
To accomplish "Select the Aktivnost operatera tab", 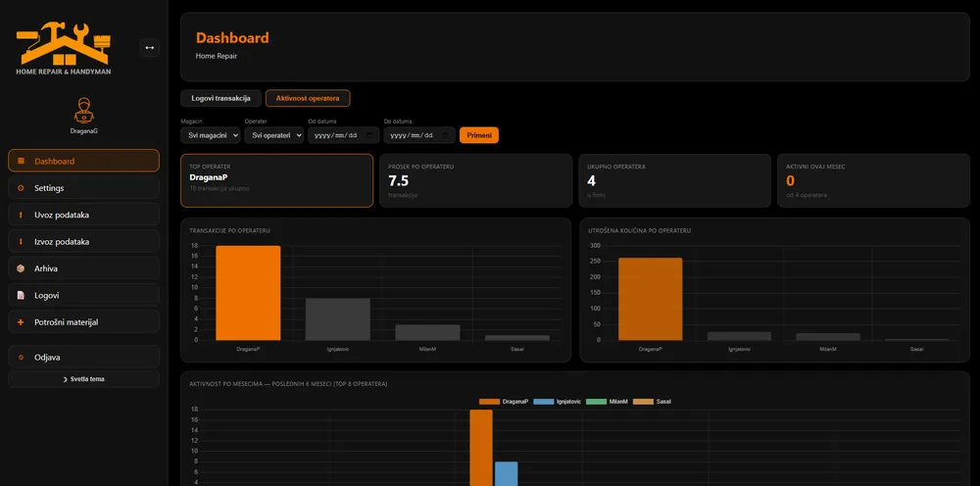I will click(308, 98).
